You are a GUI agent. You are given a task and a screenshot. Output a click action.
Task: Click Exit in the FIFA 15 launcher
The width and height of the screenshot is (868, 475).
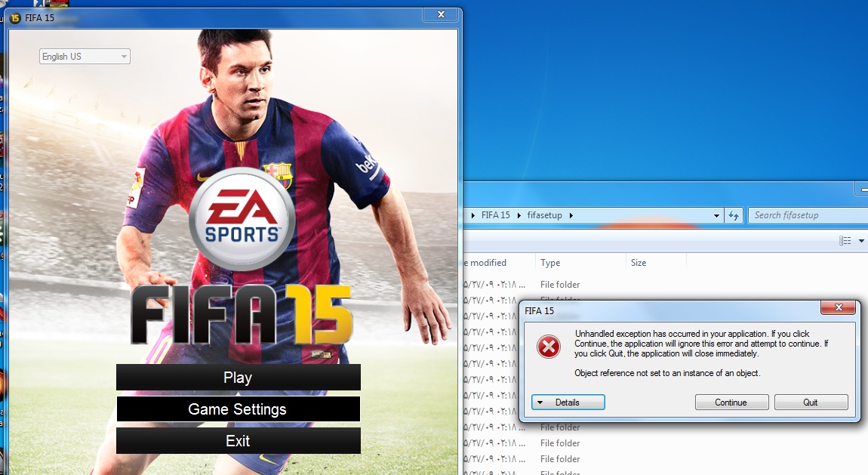238,441
